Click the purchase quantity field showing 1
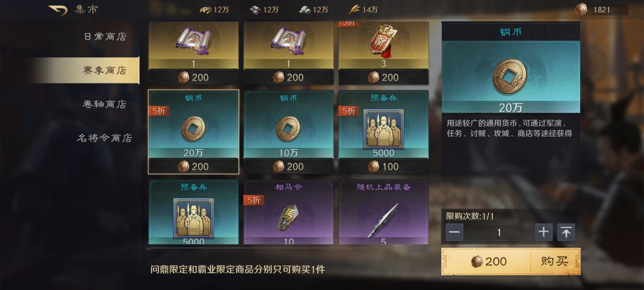The height and width of the screenshot is (290, 644). coord(499,233)
